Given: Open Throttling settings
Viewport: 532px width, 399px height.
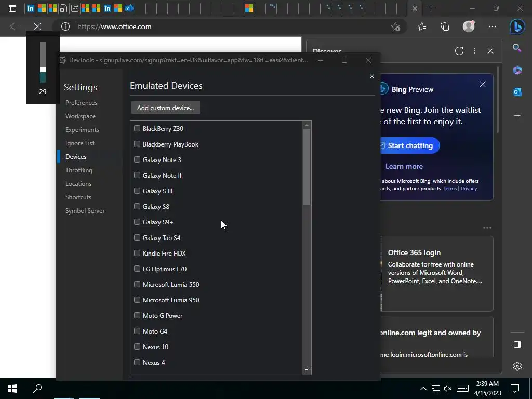Looking at the screenshot, I should pos(79,170).
